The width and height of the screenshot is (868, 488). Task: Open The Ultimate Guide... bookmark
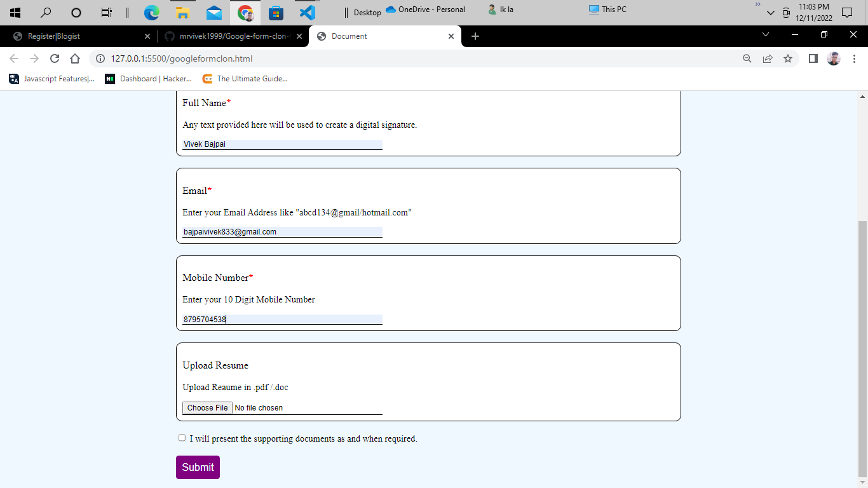[x=245, y=79]
